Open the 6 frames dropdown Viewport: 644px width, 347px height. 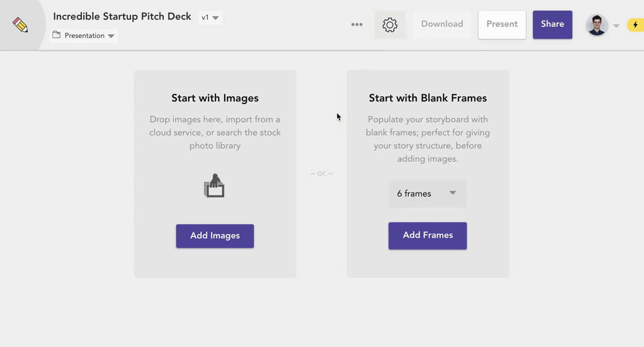tap(427, 194)
